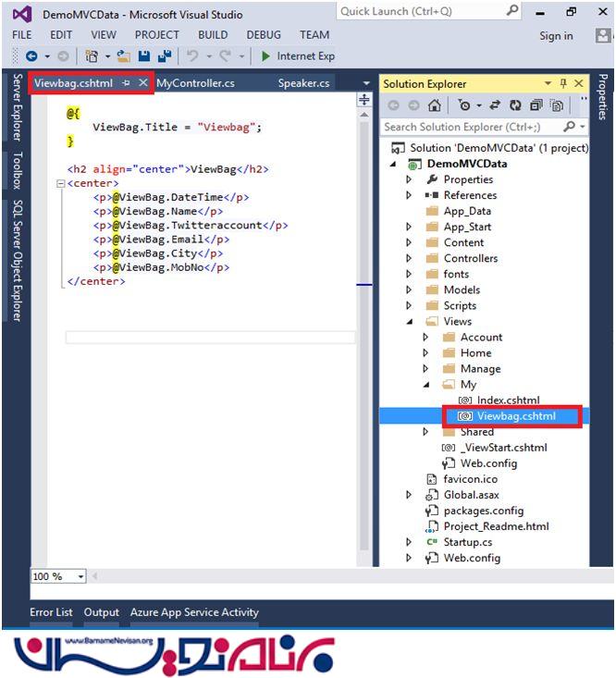Toggle Show All Files in Solution Explorer
The image size is (616, 678).
pos(557,105)
